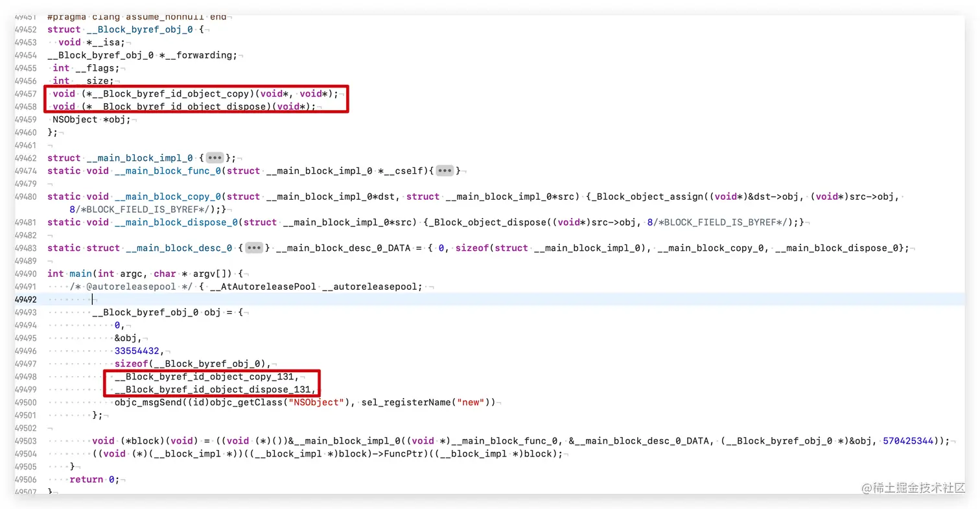Click line number 49506 beside return 0
Image resolution: width=980 pixels, height=509 pixels.
25,479
